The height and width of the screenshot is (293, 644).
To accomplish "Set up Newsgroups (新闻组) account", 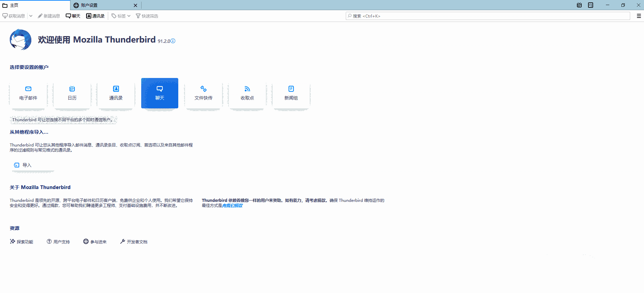I will [291, 93].
